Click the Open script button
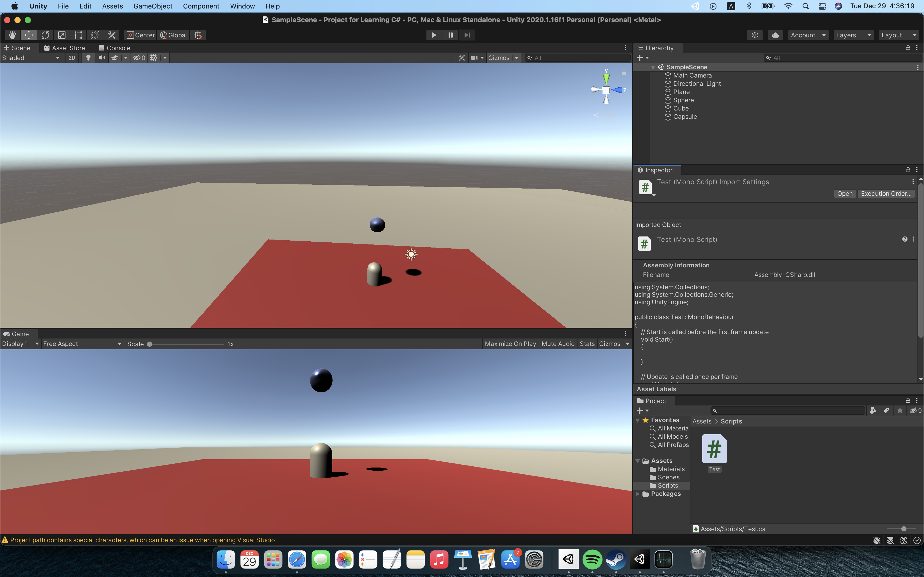 (x=845, y=193)
